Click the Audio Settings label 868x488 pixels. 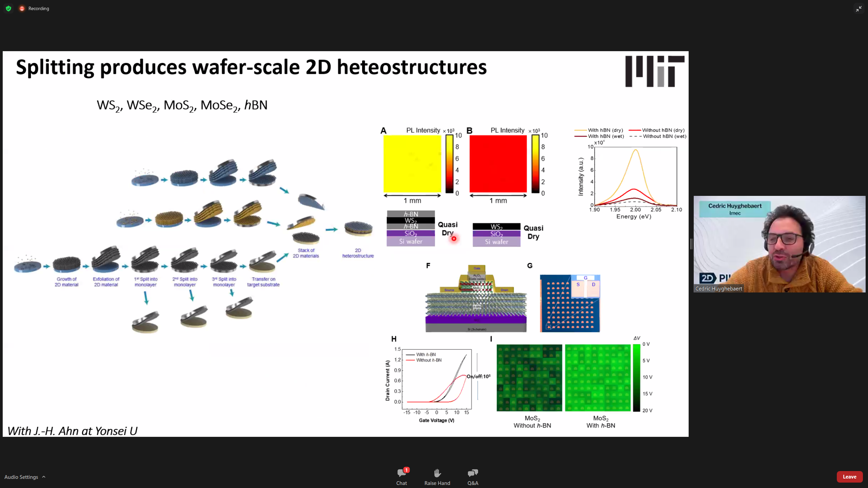[21, 477]
